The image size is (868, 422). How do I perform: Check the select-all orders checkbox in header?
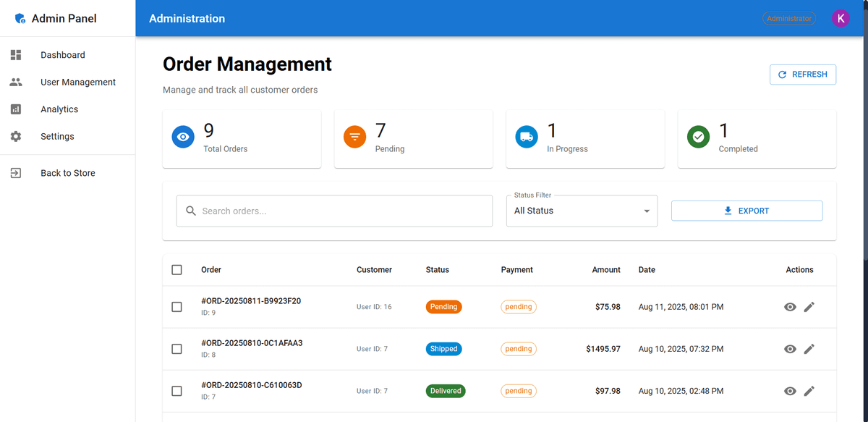click(x=176, y=269)
